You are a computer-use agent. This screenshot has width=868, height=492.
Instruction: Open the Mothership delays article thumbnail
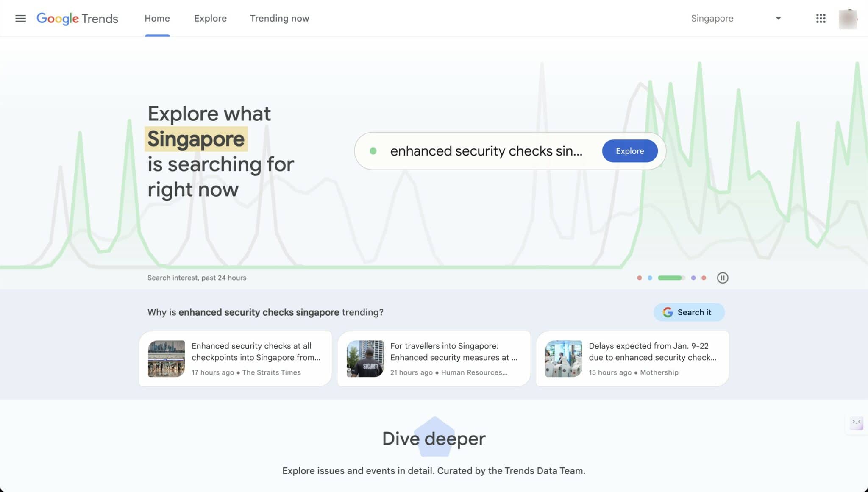pos(563,359)
